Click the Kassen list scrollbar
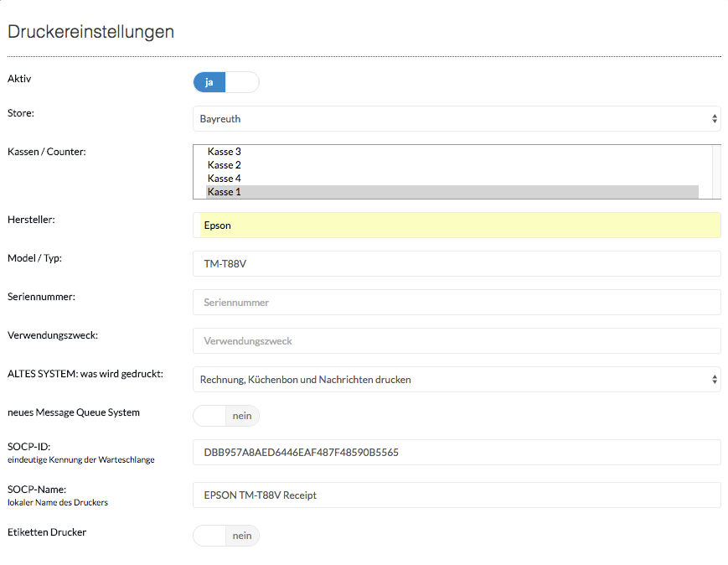The width and height of the screenshot is (728, 565). 716,172
